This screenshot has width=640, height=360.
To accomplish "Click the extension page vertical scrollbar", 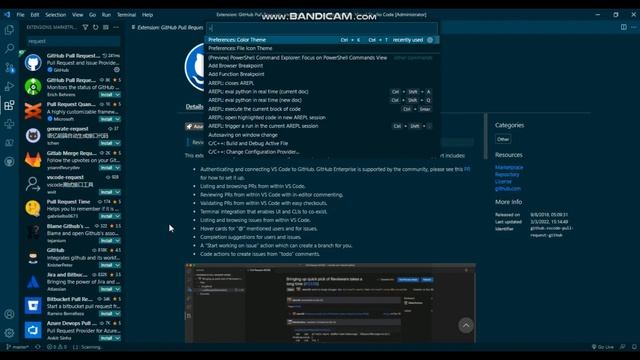I will 485,136.
